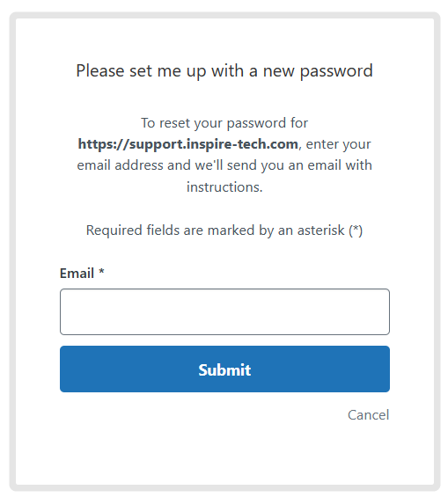Click the asterisk beside the Email label
Image resolution: width=448 pixels, height=497 pixels.
101,272
